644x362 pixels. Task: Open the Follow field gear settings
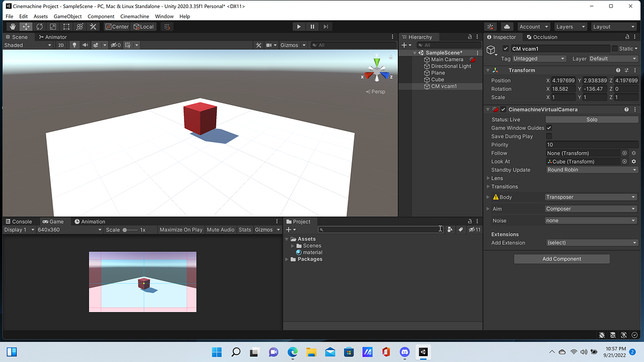[x=634, y=153]
